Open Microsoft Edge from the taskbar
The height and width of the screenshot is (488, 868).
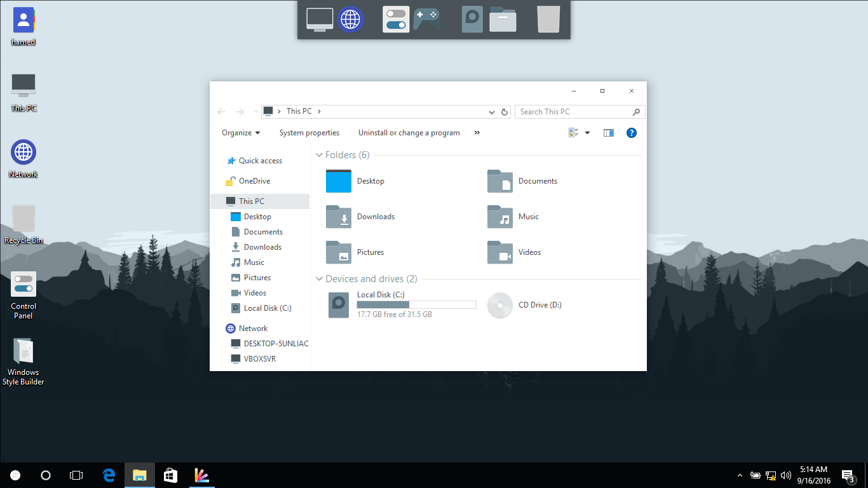(x=109, y=475)
